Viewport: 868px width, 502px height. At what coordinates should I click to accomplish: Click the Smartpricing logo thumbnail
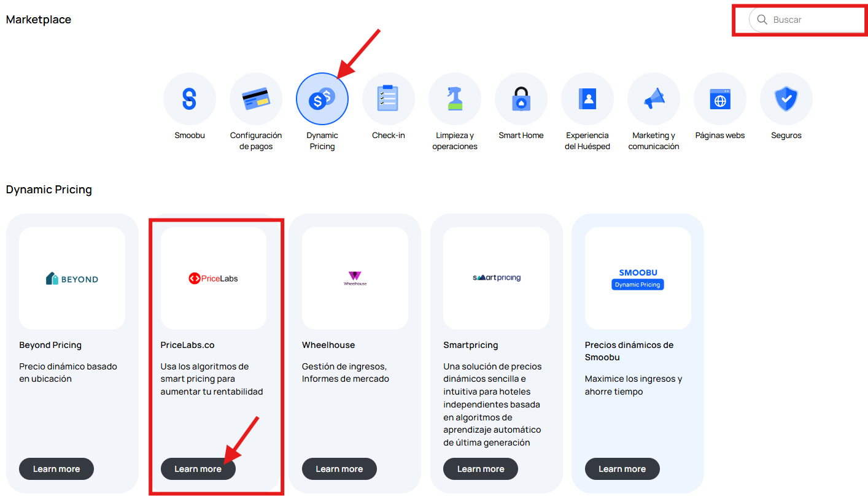tap(497, 278)
